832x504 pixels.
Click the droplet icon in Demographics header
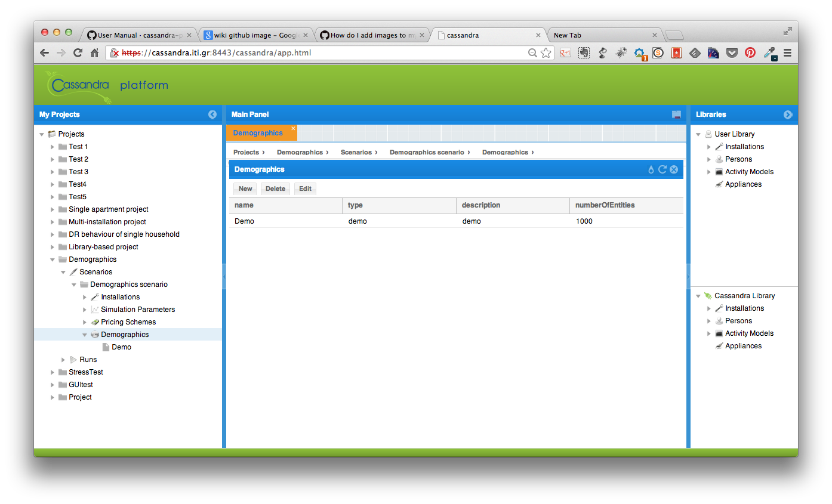[651, 169]
